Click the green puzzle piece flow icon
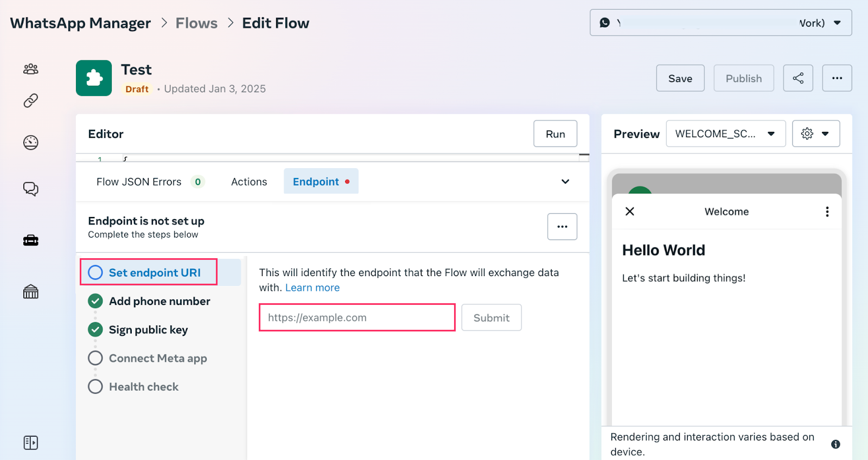This screenshot has width=868, height=460. pyautogui.click(x=94, y=78)
